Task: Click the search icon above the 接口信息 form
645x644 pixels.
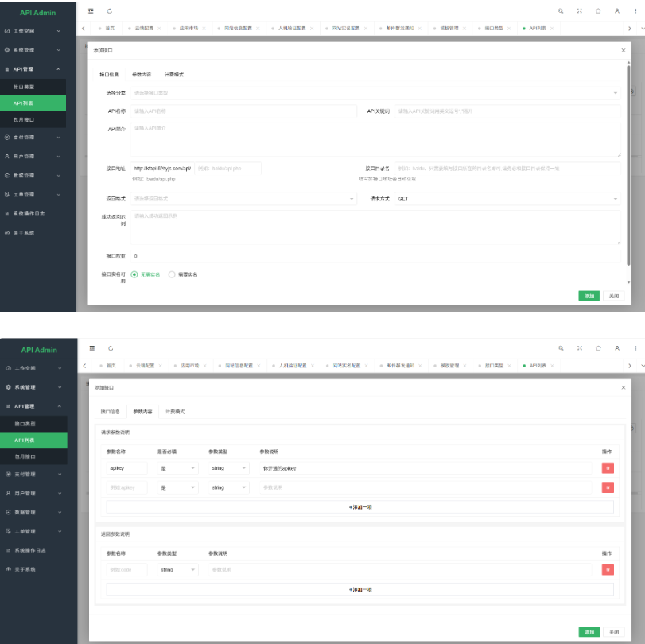Action: [561, 11]
